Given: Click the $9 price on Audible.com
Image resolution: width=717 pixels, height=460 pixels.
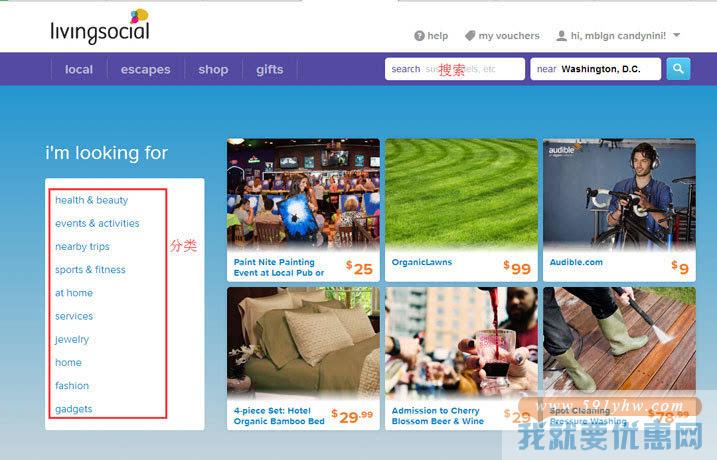Looking at the screenshot, I should point(680,267).
